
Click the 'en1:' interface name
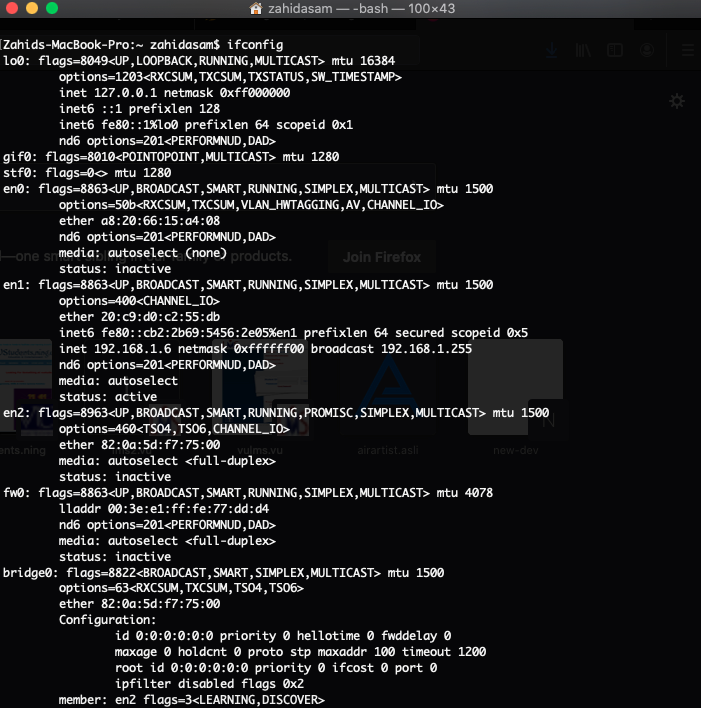click(x=17, y=285)
